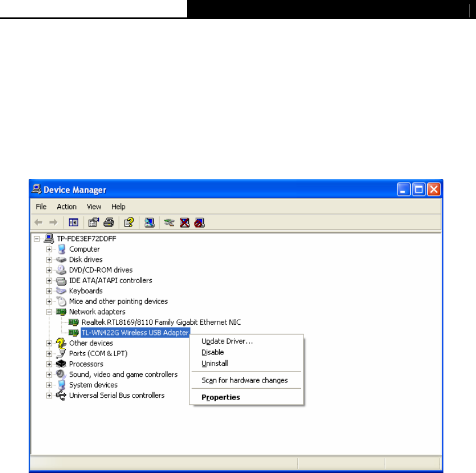The width and height of the screenshot is (476, 473).
Task: Open the File menu
Action: 41,207
